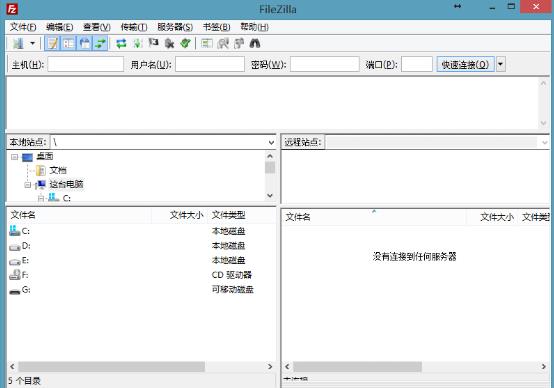Image resolution: width=554 pixels, height=388 pixels.
Task: Click CD 驱动器 type cell
Action: 232,275
